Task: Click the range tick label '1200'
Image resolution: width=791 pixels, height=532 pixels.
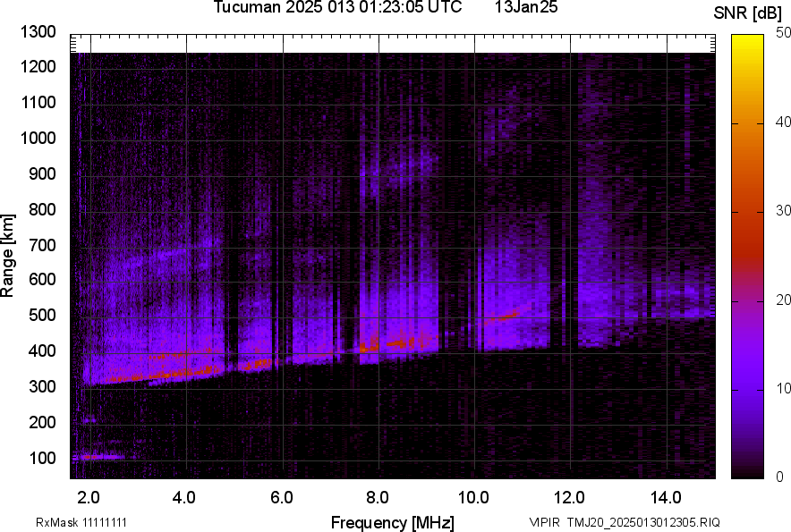Action: (x=38, y=66)
